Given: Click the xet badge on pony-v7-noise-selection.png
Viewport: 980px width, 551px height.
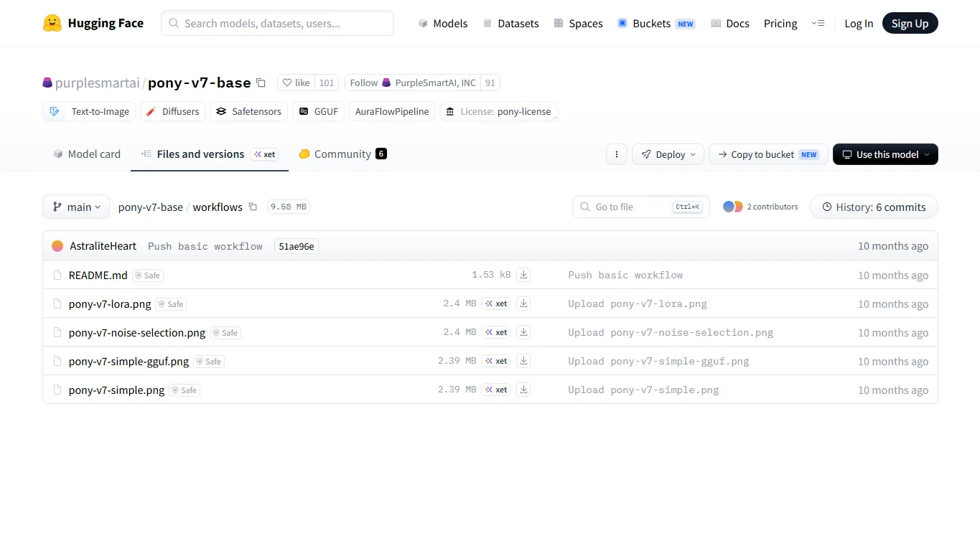Looking at the screenshot, I should click(x=496, y=332).
